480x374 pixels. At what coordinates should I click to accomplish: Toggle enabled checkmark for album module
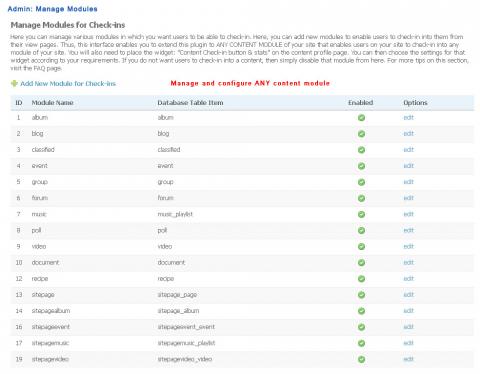tap(361, 118)
